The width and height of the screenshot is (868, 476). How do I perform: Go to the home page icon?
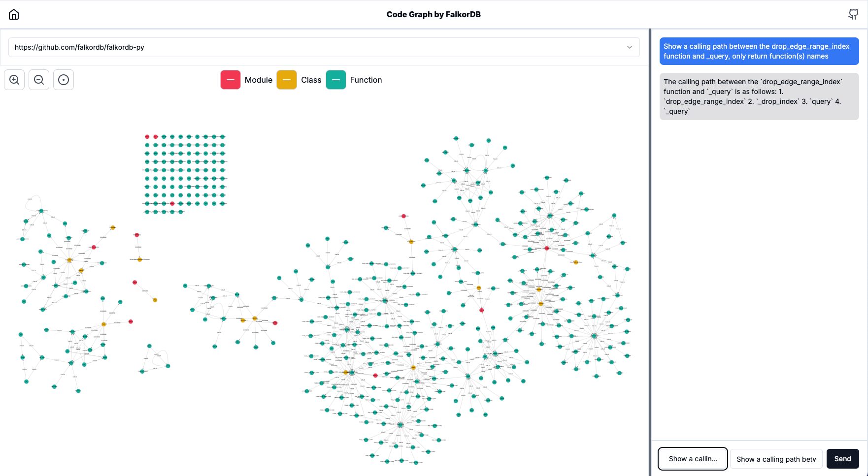[x=14, y=14]
